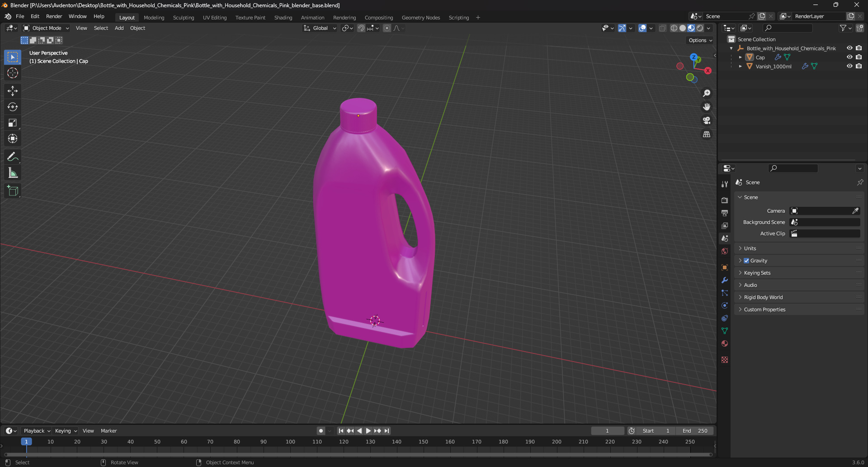Open the File menu

[x=20, y=16]
